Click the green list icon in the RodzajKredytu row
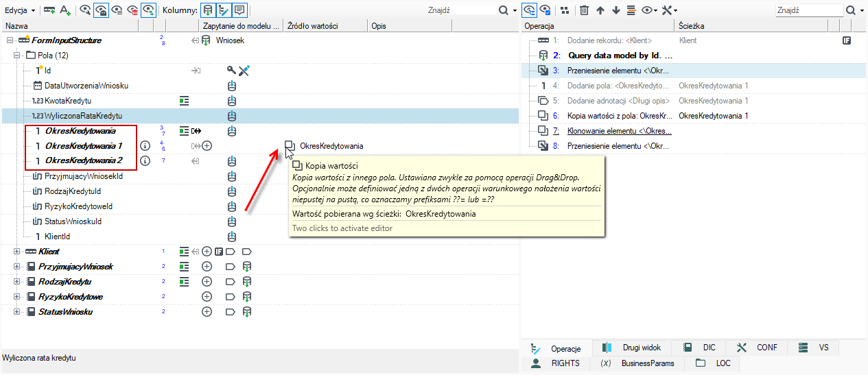 point(184,282)
